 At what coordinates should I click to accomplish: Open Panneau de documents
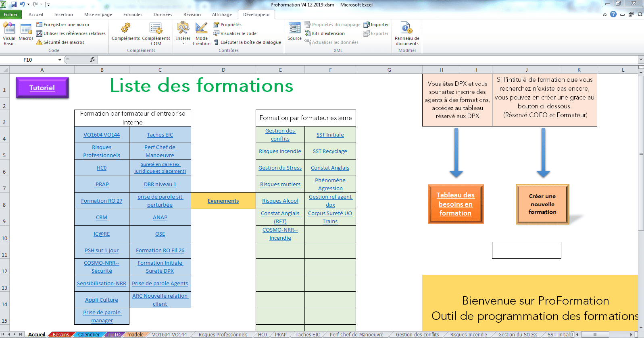point(407,33)
